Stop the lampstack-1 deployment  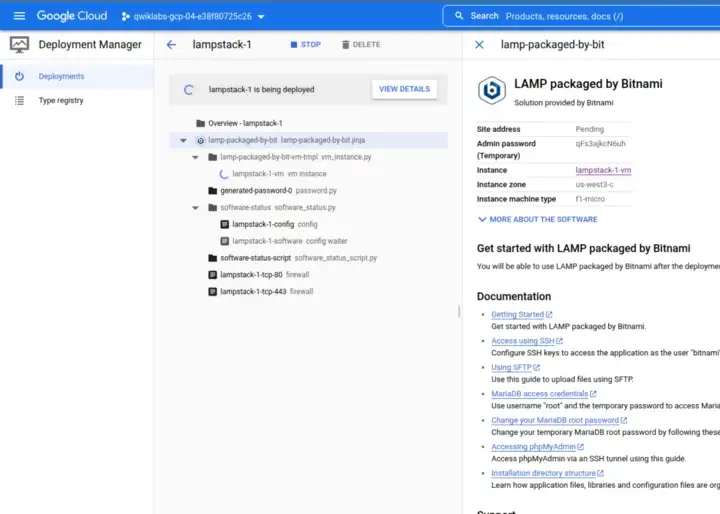(x=306, y=45)
